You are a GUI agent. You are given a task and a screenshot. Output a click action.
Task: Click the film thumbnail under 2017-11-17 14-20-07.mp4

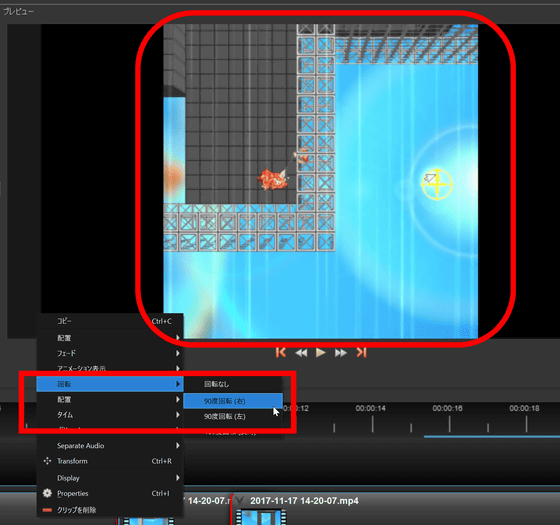(261, 517)
